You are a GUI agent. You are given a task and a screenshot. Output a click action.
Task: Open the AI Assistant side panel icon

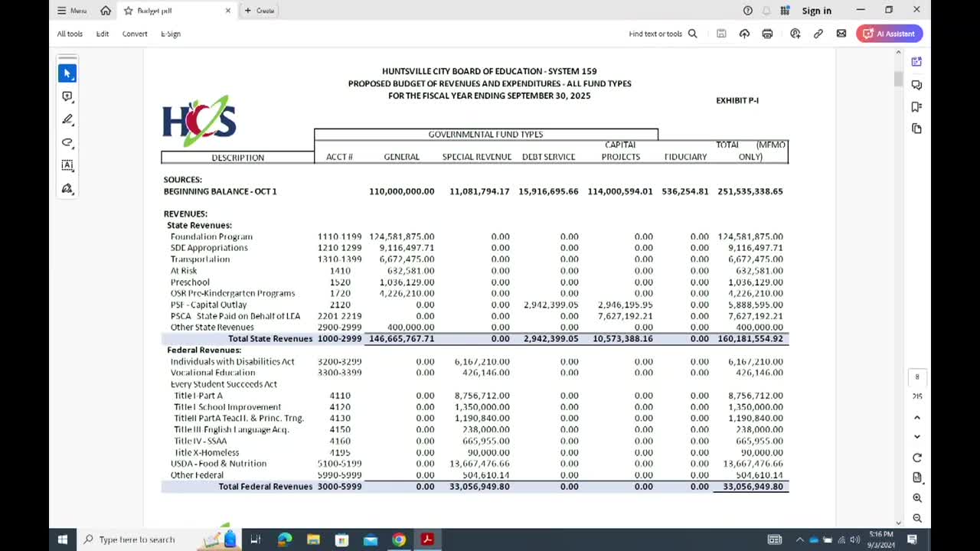(x=916, y=62)
